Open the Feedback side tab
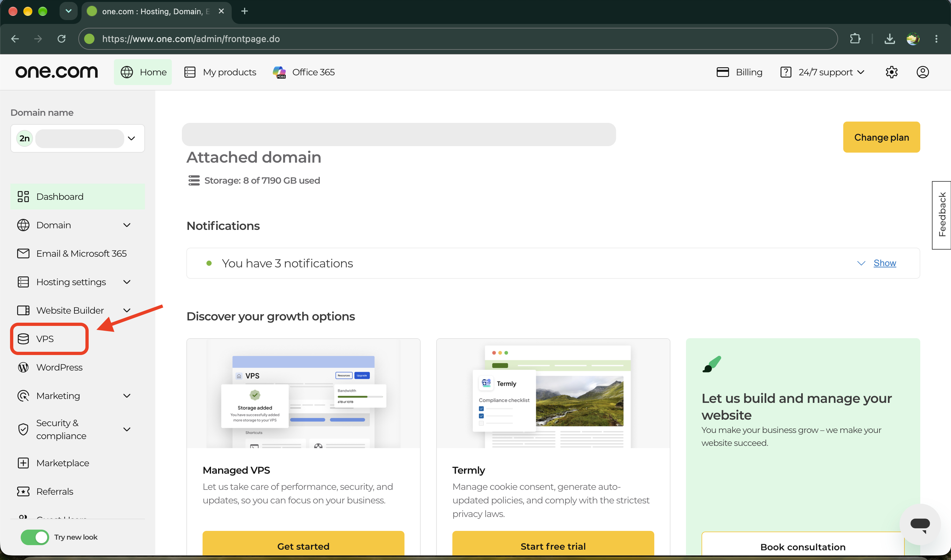The width and height of the screenshot is (951, 560). click(942, 215)
